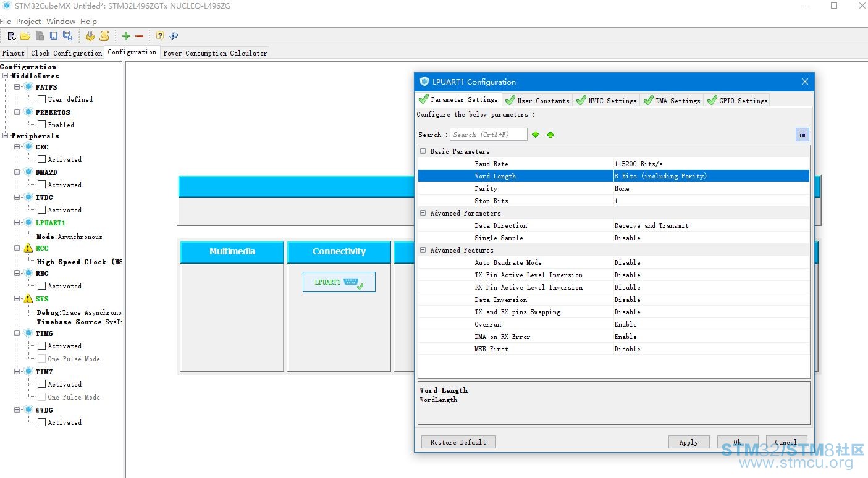Check the DMA2D Activated checkbox

point(41,185)
